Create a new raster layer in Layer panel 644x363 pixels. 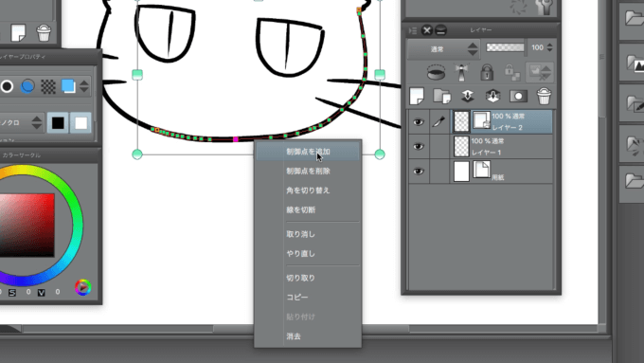pyautogui.click(x=417, y=96)
